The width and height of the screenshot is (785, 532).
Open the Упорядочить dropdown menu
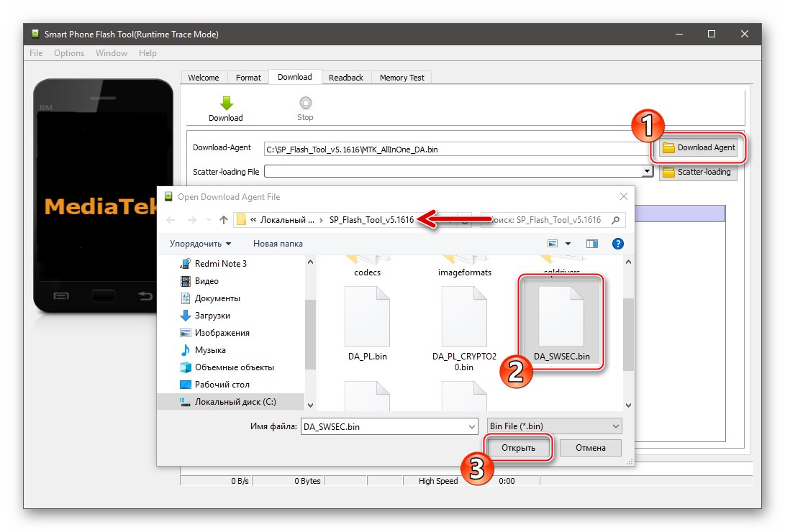200,244
